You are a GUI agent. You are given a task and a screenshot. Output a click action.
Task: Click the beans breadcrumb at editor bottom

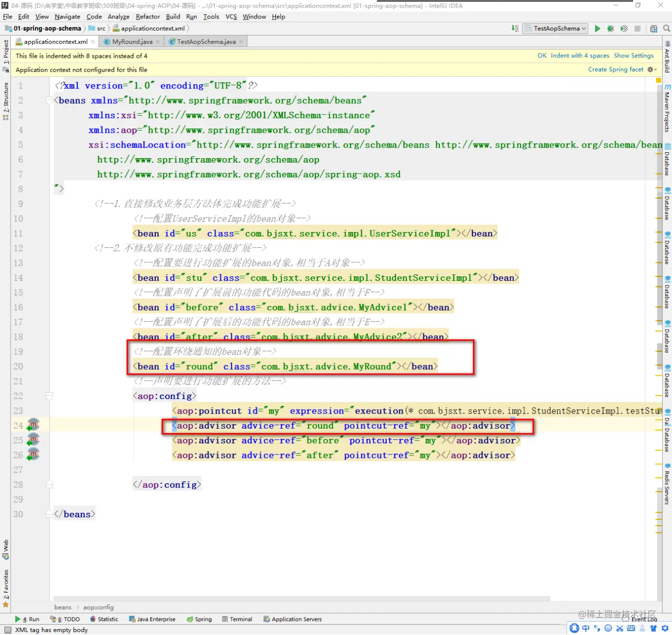coord(63,607)
